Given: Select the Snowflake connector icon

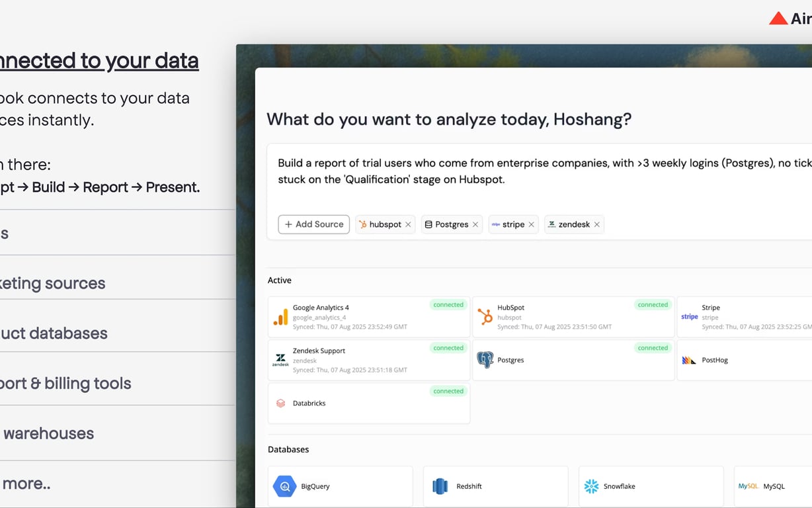Looking at the screenshot, I should [x=590, y=486].
